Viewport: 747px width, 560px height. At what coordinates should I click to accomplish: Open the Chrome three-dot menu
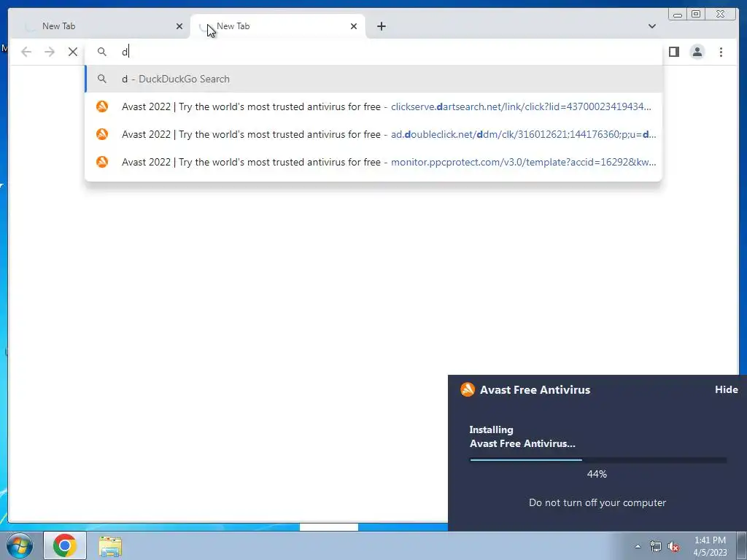(x=721, y=52)
